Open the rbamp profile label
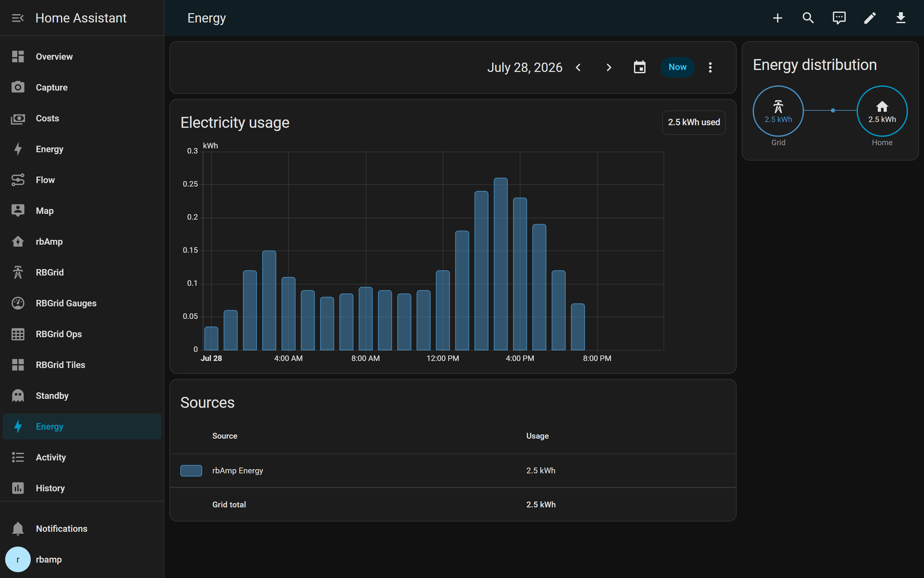 (49, 559)
